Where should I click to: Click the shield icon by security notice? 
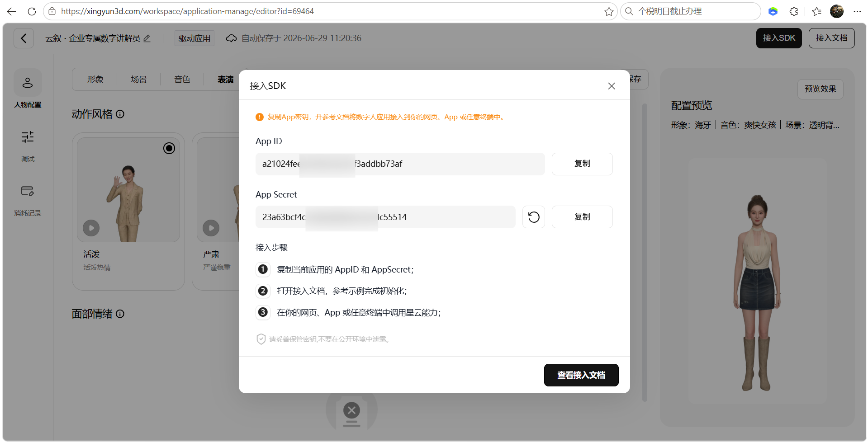coord(261,339)
